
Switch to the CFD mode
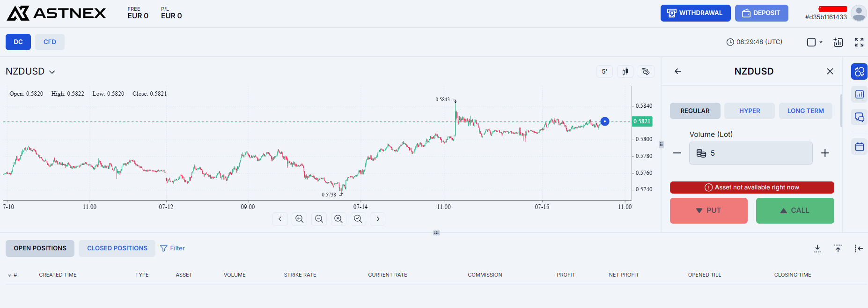50,42
